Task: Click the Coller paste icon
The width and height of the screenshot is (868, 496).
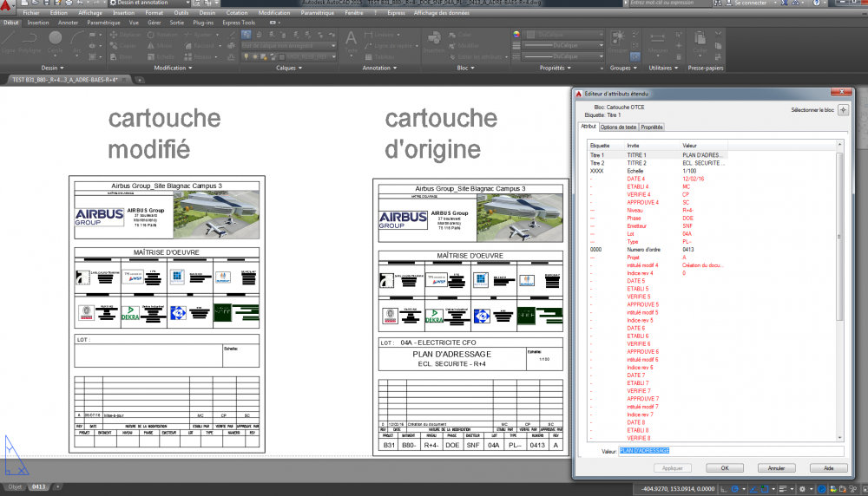Action: [x=700, y=42]
